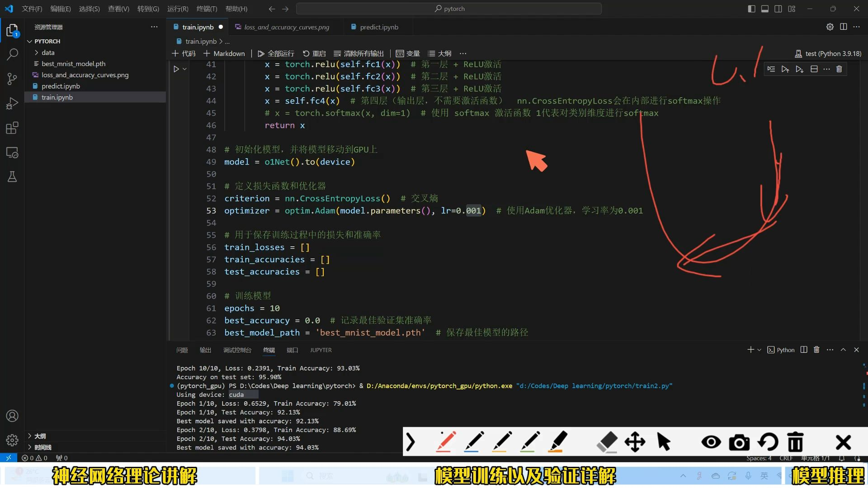
Task: Click the 全部运行 run all button
Action: click(x=276, y=53)
